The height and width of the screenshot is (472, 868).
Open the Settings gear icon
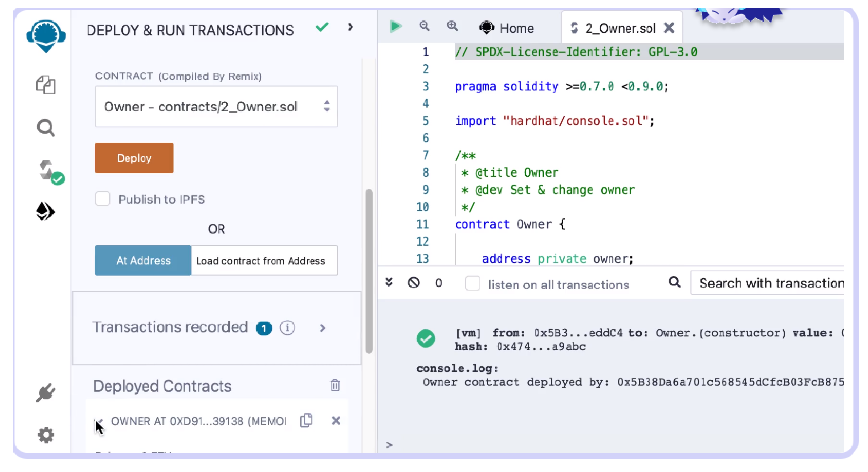[x=46, y=435]
